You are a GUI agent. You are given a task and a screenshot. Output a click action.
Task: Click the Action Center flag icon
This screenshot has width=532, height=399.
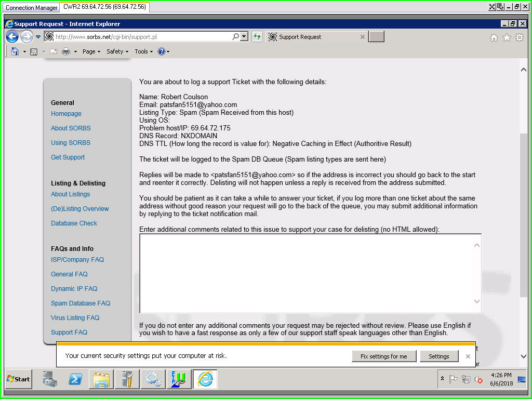[x=453, y=379]
